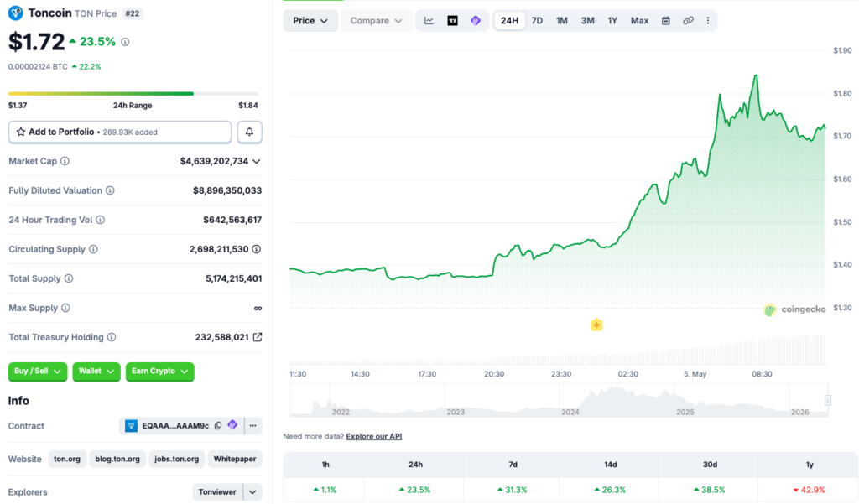Open blog.ton.org link
This screenshot has width=859, height=504.
click(117, 459)
